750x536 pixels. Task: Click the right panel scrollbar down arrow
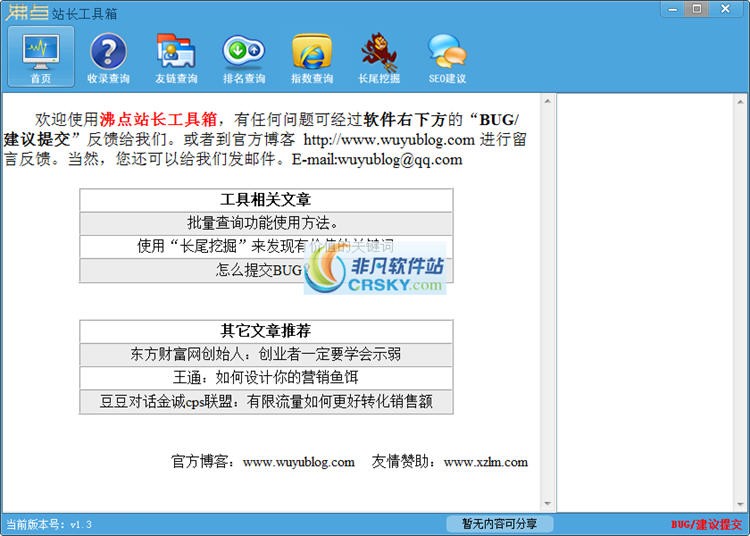(x=740, y=504)
